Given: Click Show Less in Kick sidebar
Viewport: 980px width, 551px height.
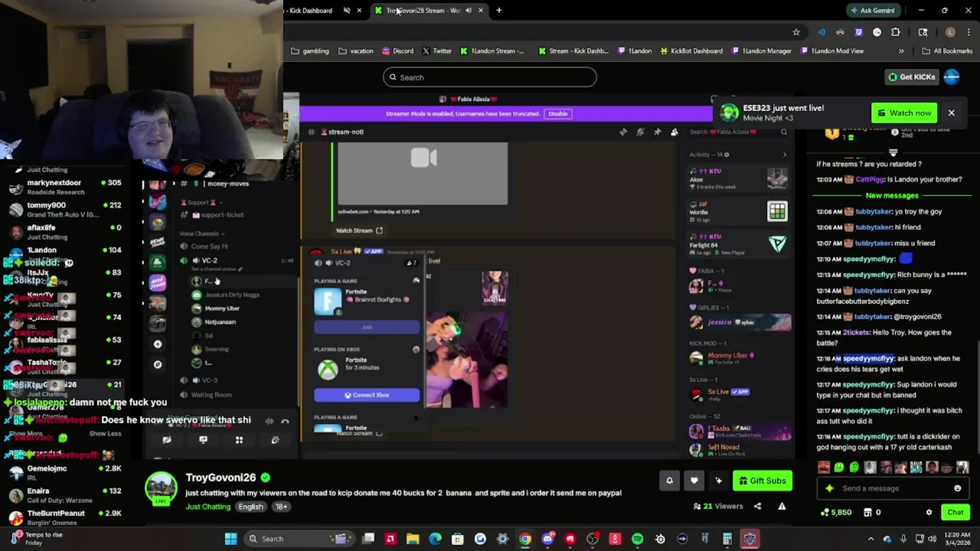Looking at the screenshot, I should pyautogui.click(x=105, y=434).
